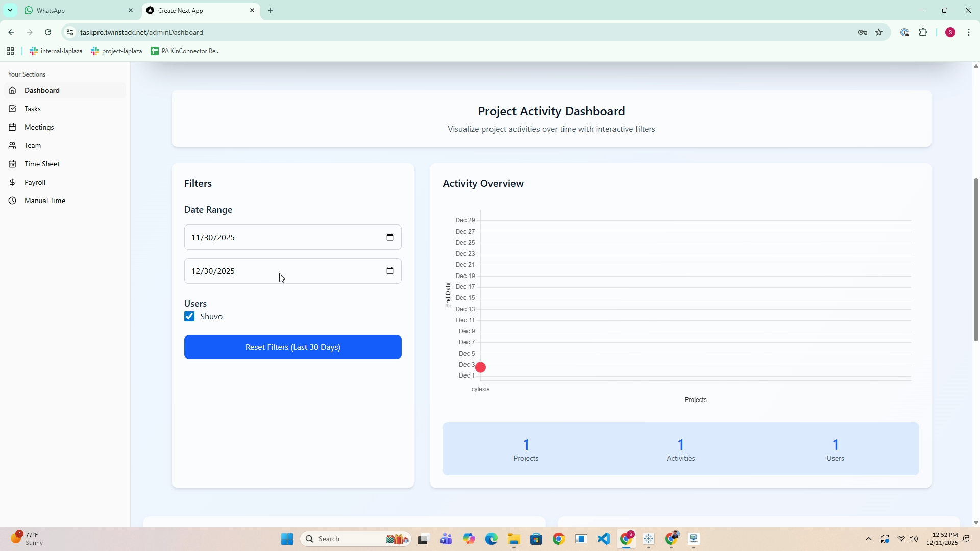Bookmark this page with star icon
The image size is (980, 551).
click(879, 32)
